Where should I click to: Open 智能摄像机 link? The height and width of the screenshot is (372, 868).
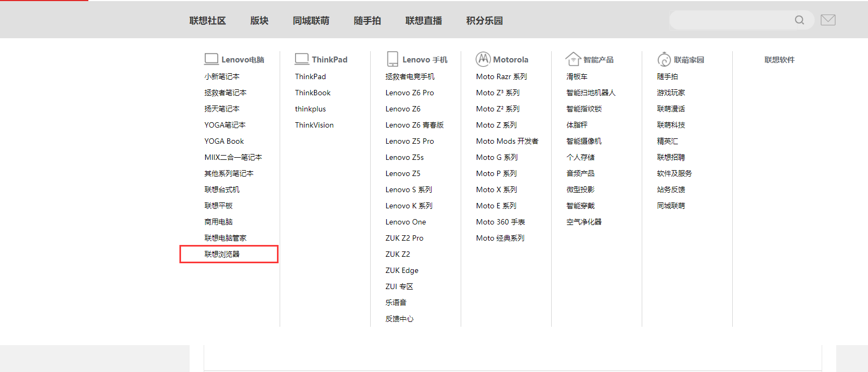[x=584, y=141]
